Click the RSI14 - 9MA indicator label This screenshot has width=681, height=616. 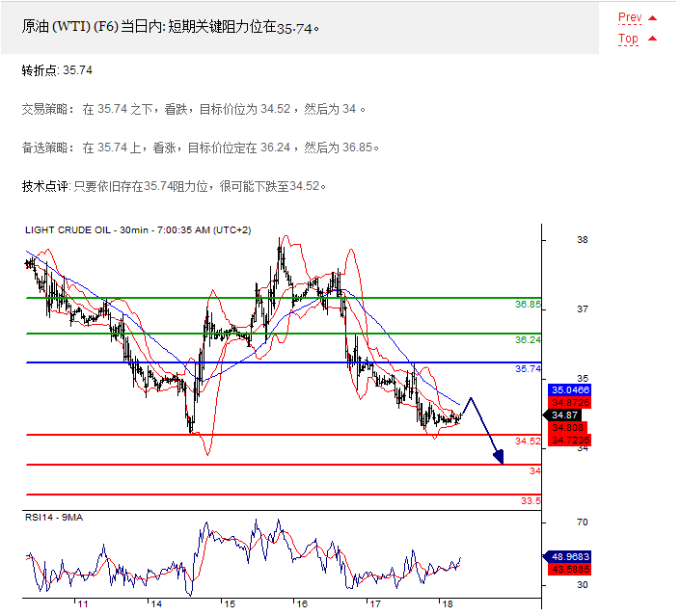tap(54, 518)
